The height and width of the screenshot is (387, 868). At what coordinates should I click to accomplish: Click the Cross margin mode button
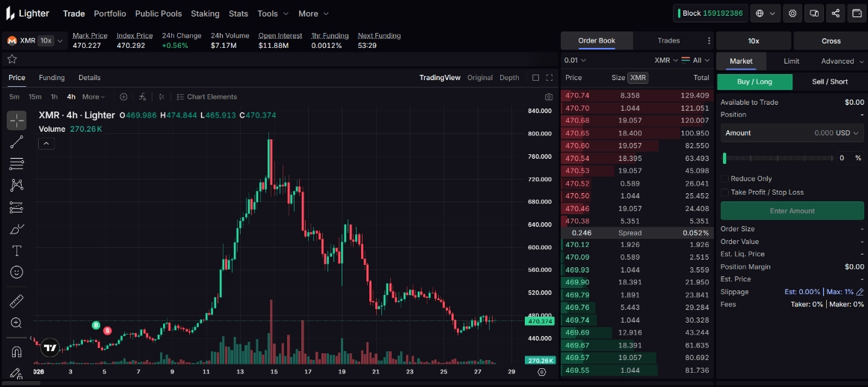tap(831, 40)
